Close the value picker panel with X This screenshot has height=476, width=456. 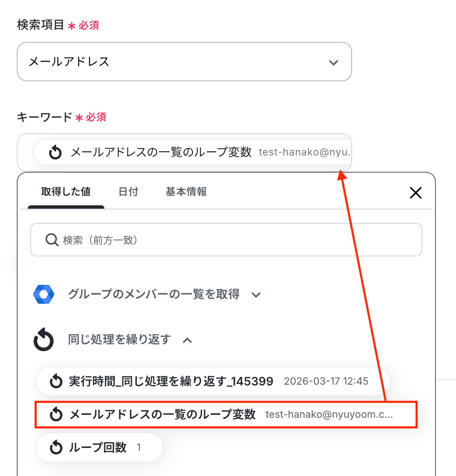pos(416,193)
